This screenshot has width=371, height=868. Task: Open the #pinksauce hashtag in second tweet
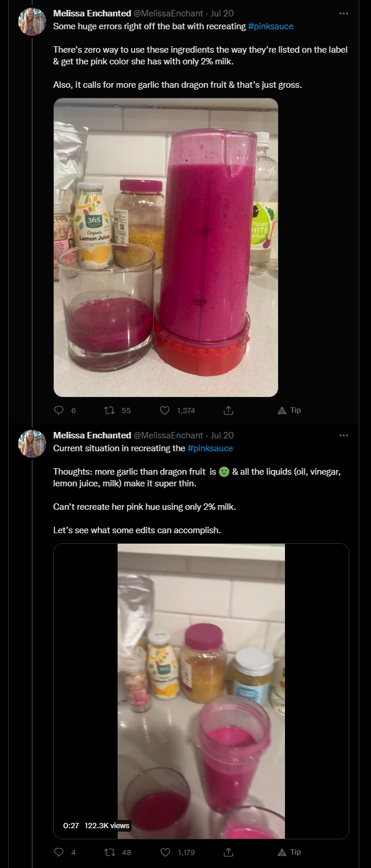point(210,448)
